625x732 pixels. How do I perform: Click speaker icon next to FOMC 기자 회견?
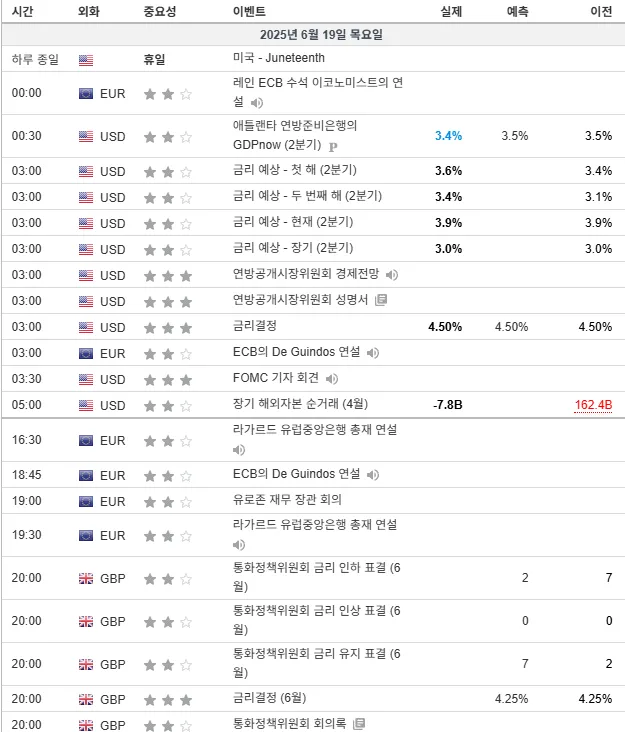331,379
